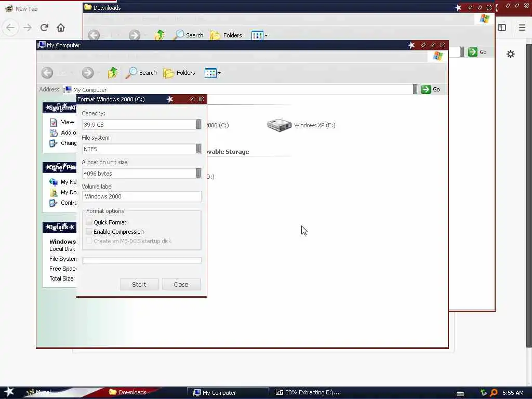The width and height of the screenshot is (532, 399).
Task: Open browser hamburger menu
Action: [522, 28]
